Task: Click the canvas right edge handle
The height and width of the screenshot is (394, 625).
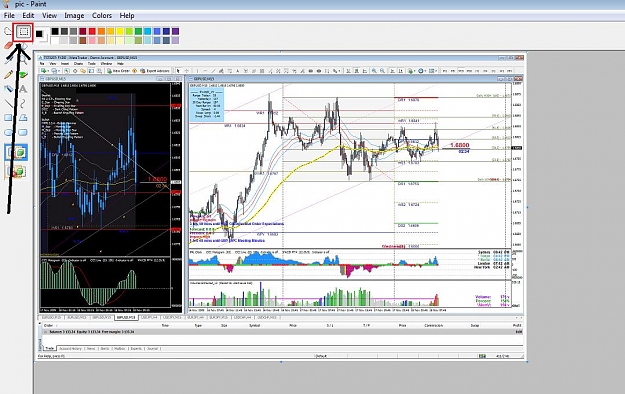Action: (x=527, y=207)
